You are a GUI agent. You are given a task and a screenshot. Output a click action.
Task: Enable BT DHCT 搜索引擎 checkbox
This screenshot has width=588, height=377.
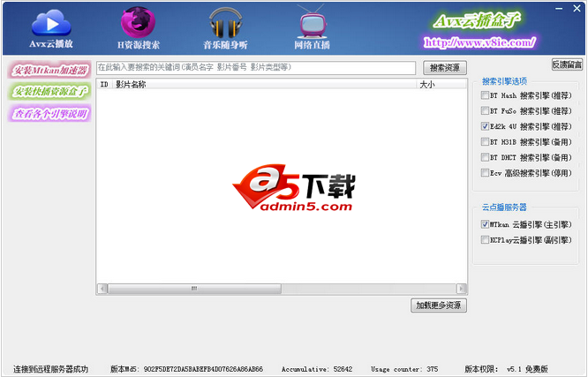[x=485, y=157]
